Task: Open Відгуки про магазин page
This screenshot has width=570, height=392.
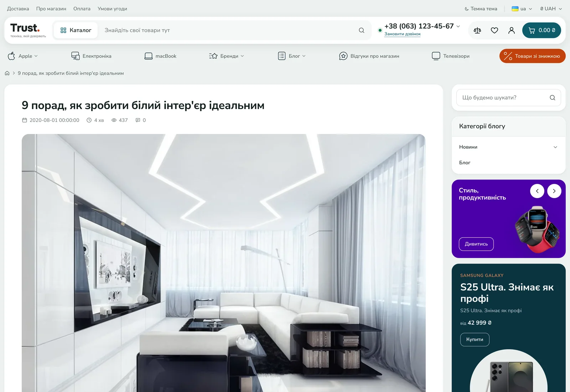Action: click(369, 56)
